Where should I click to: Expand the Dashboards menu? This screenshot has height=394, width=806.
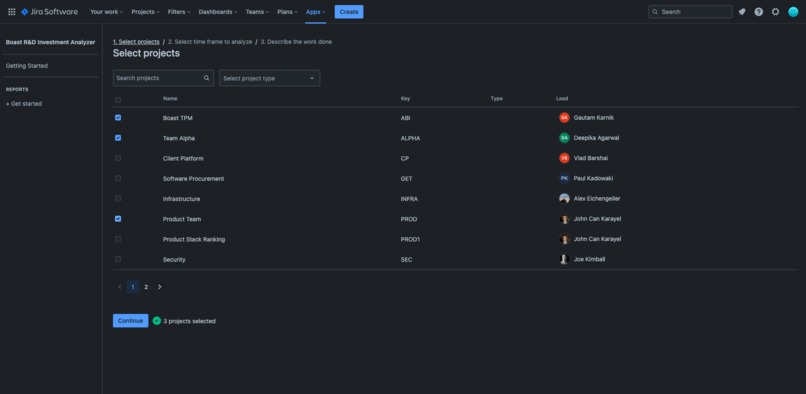coord(218,12)
